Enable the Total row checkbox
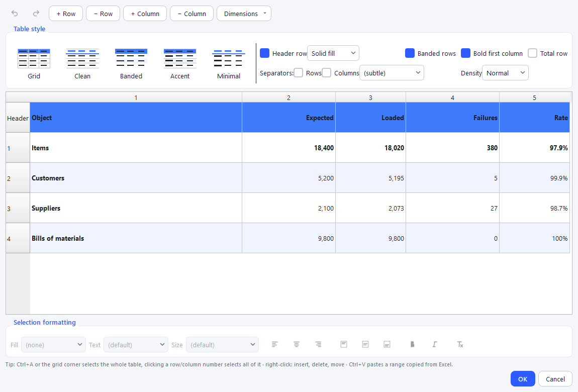 [x=533, y=53]
